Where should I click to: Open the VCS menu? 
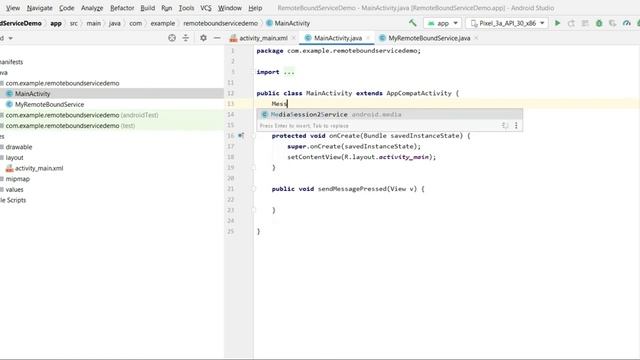click(x=206, y=8)
